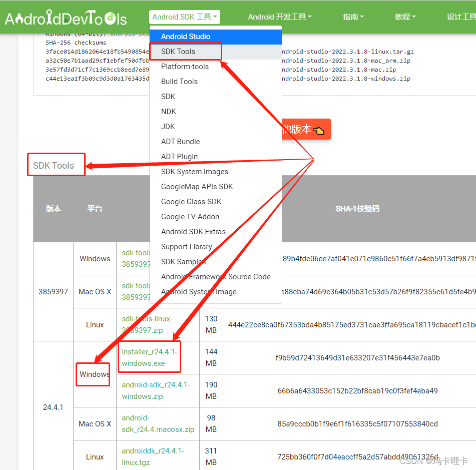The width and height of the screenshot is (476, 470).
Task: Click the 130 MB size cell
Action: (211, 324)
